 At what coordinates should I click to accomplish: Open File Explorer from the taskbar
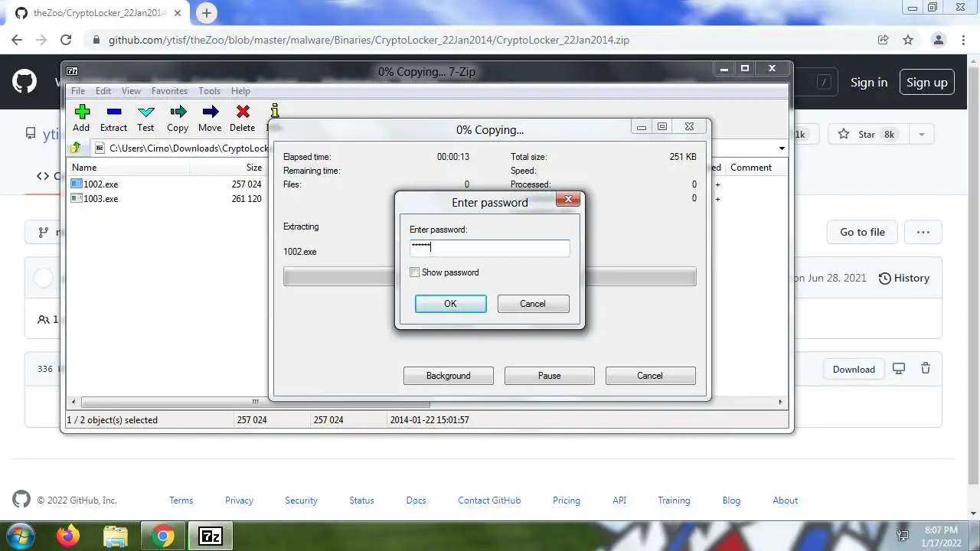pos(115,536)
